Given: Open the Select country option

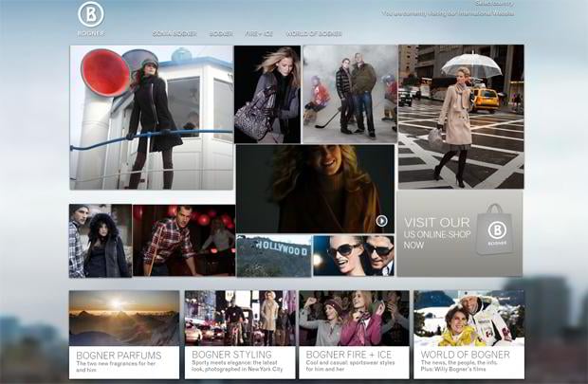Looking at the screenshot, I should (x=496, y=4).
